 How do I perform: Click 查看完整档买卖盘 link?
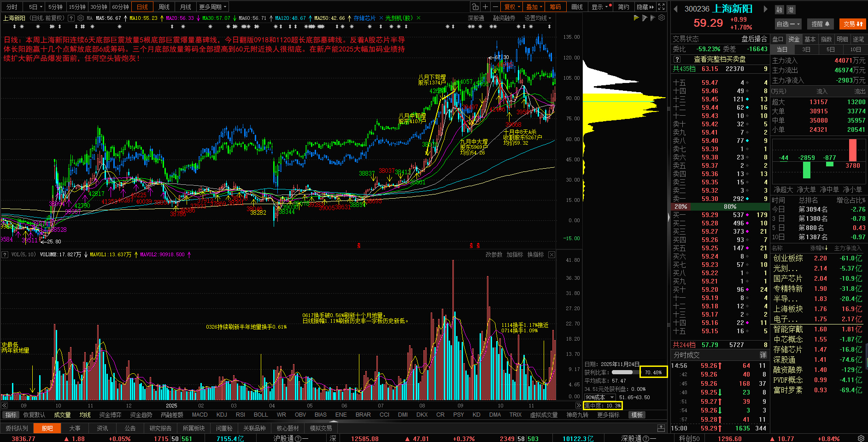click(720, 59)
